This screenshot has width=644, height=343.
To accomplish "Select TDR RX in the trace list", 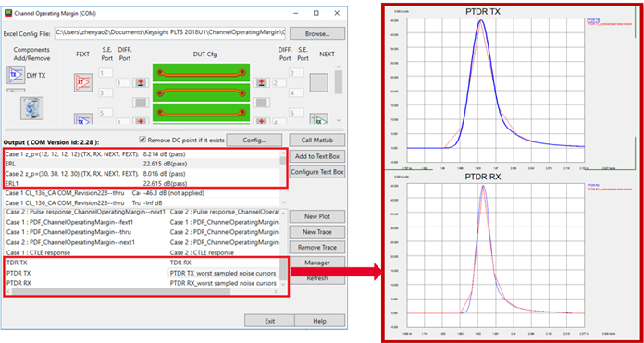I will (x=180, y=263).
